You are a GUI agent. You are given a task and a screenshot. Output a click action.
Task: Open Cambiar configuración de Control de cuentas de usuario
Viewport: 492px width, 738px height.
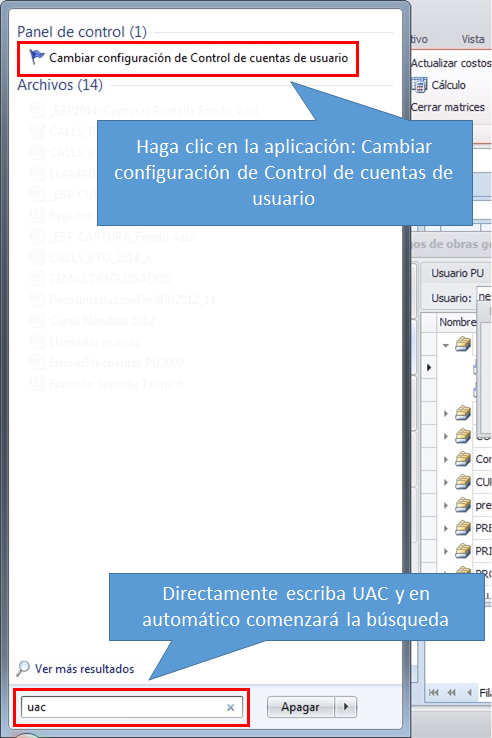point(188,58)
